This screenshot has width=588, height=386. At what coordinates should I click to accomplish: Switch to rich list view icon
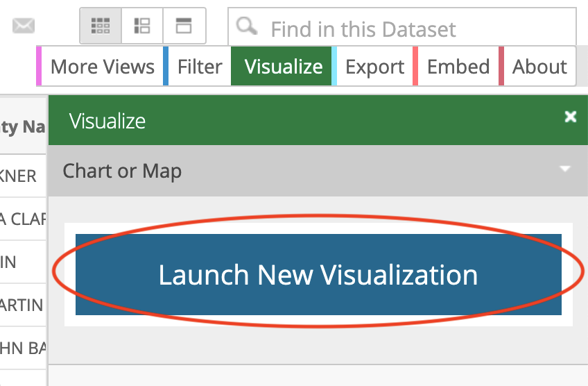pyautogui.click(x=142, y=26)
